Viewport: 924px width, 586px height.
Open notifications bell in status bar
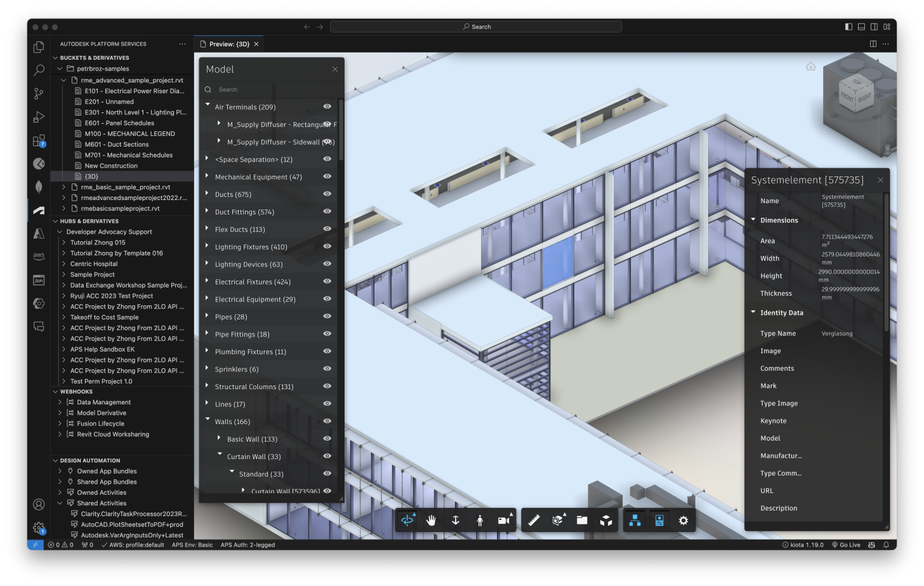click(x=886, y=545)
